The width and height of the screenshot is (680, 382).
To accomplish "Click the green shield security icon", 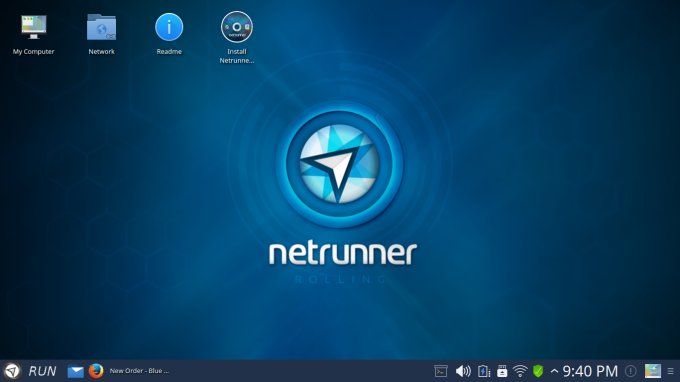I will pyautogui.click(x=538, y=371).
